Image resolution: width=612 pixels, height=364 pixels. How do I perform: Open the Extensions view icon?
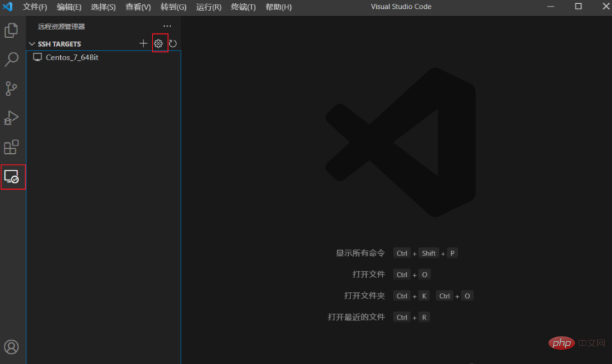pos(12,147)
